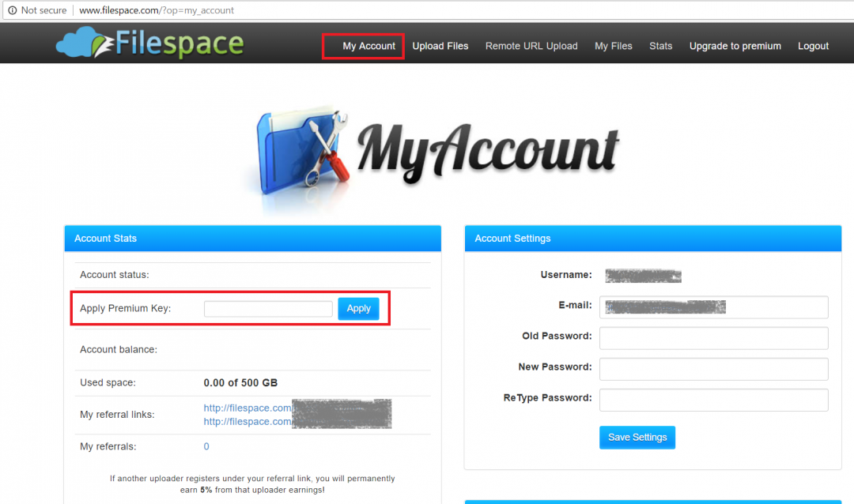Navigate to My Files

614,46
